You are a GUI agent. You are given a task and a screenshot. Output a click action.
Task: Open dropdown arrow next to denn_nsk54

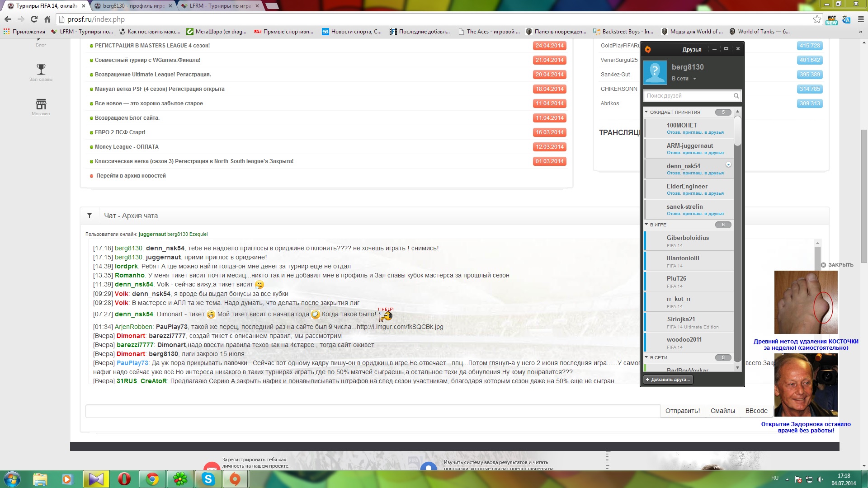pyautogui.click(x=728, y=164)
